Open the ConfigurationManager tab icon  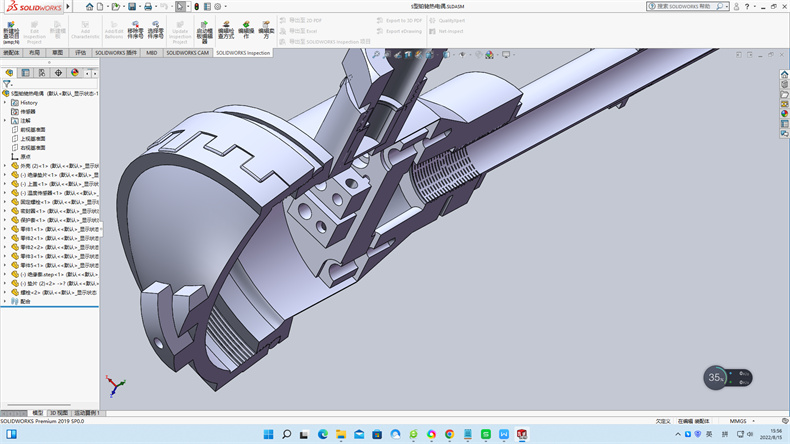42,72
